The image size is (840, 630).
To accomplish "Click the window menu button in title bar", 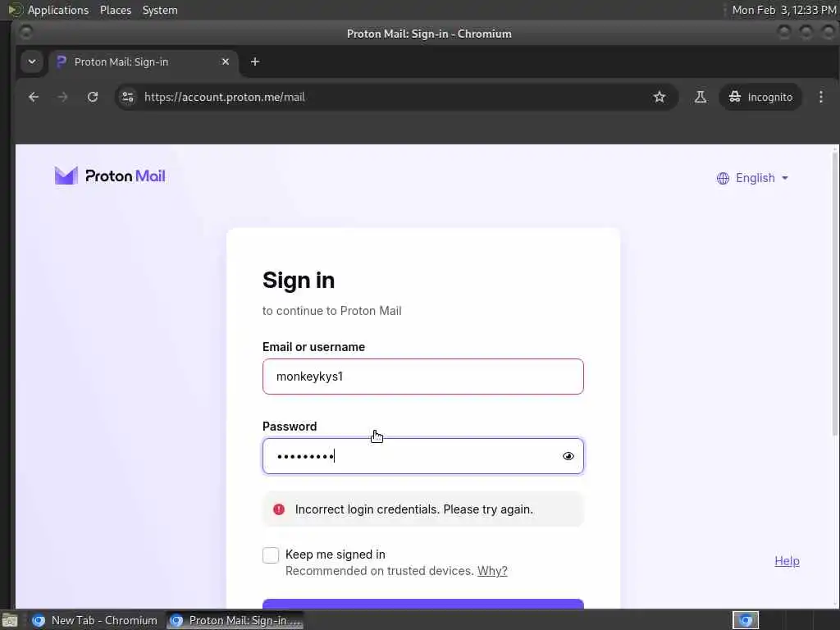I will (25, 33).
